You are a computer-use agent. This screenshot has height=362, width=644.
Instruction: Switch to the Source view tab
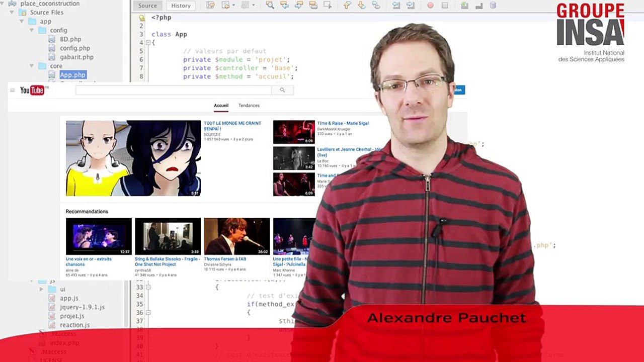[x=147, y=6]
